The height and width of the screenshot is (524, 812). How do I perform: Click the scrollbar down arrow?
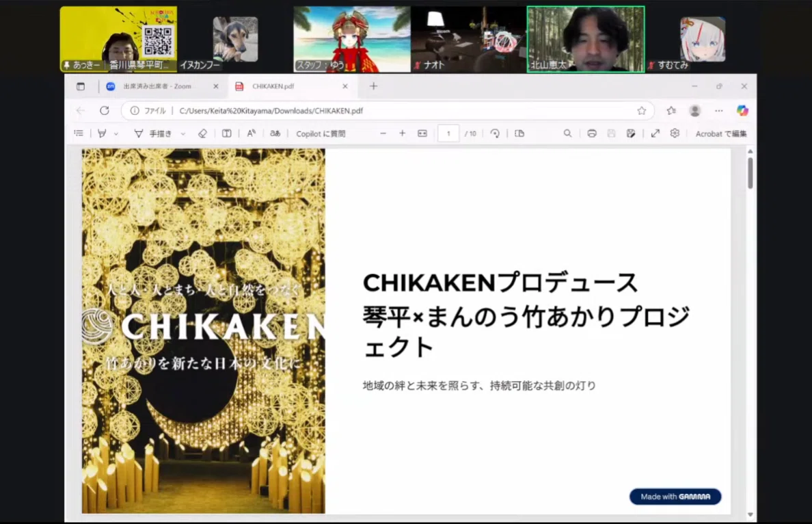pyautogui.click(x=750, y=514)
